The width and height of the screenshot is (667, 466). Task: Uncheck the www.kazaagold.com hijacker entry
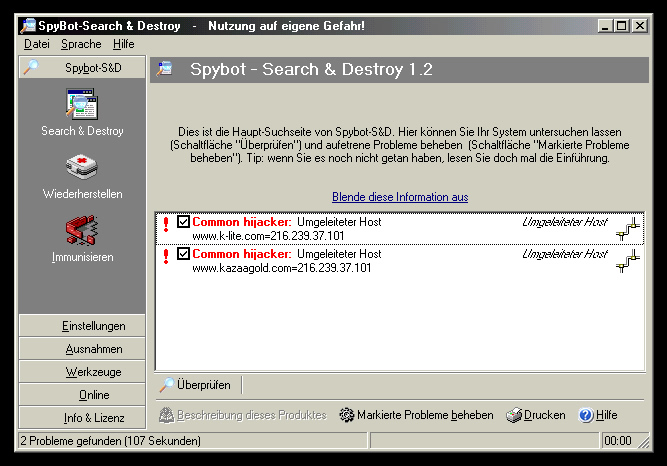(183, 254)
